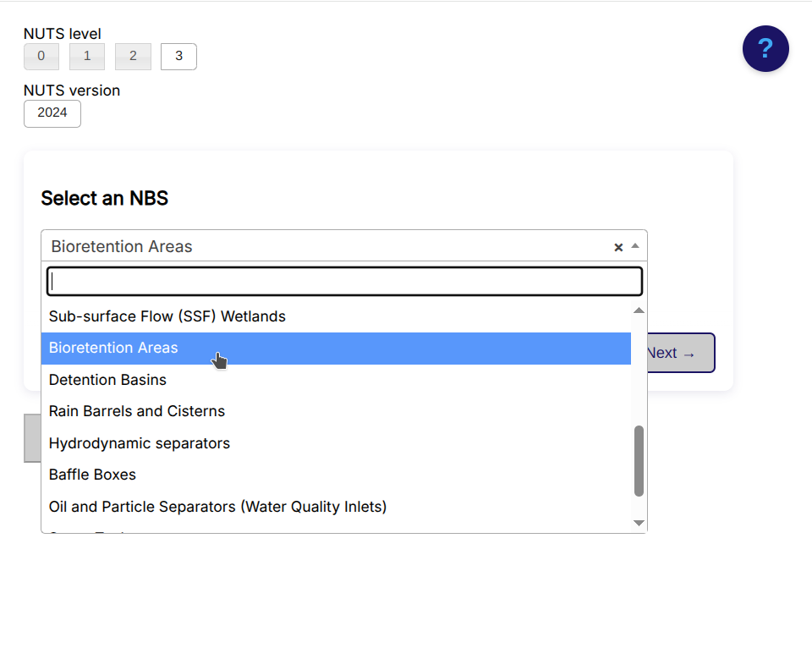Screen dimensions: 812x670
Task: Click the Select an NBS heading
Action: pos(104,198)
